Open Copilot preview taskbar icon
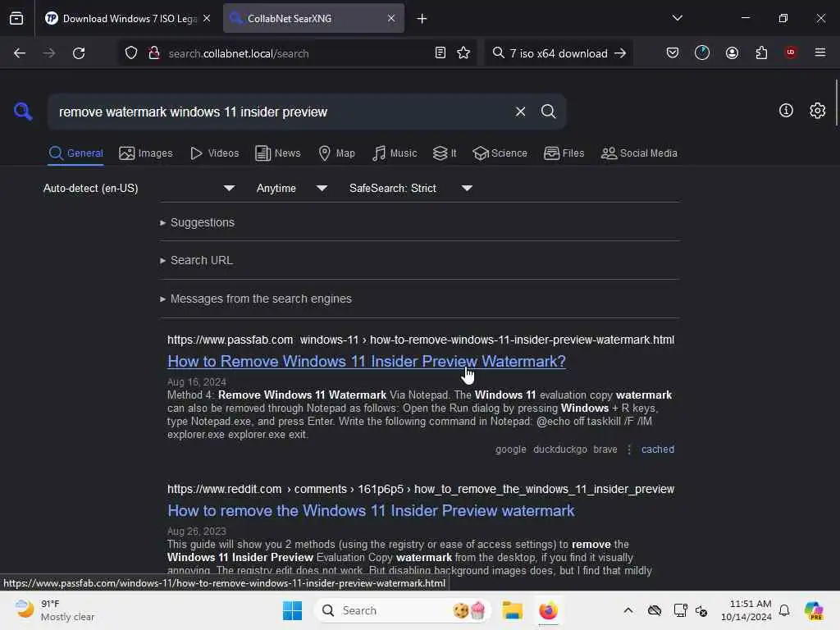The width and height of the screenshot is (840, 630). pos(814,610)
